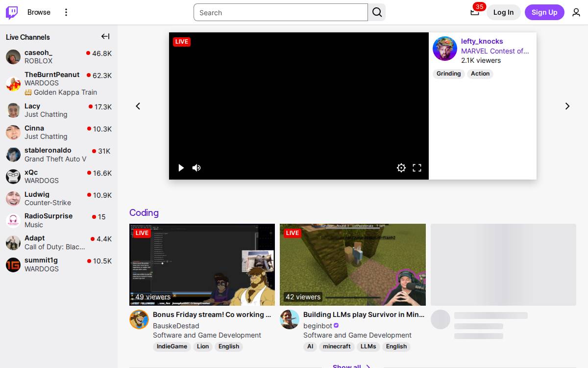Open Minecraft LLM stream thumbnail

pos(353,264)
